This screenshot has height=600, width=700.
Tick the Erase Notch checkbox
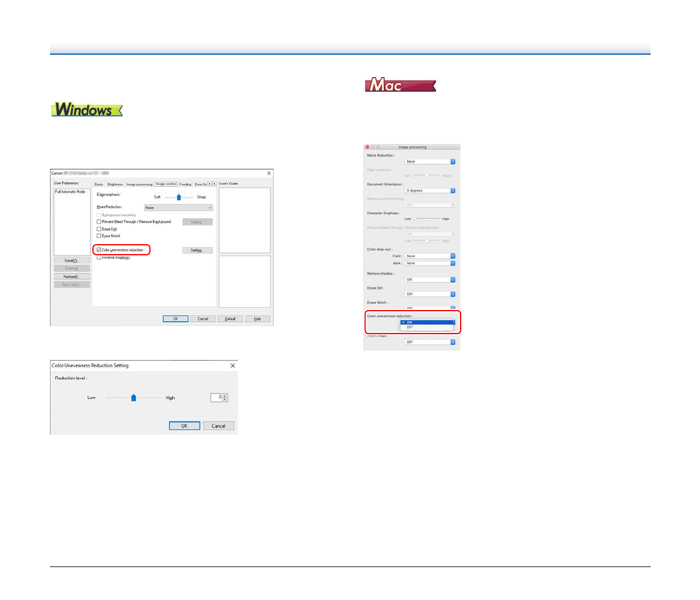click(x=99, y=236)
